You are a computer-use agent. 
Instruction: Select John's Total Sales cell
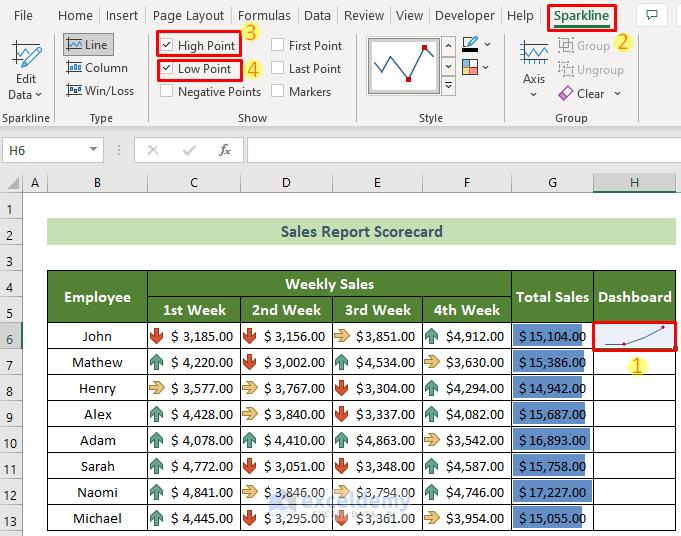point(552,337)
